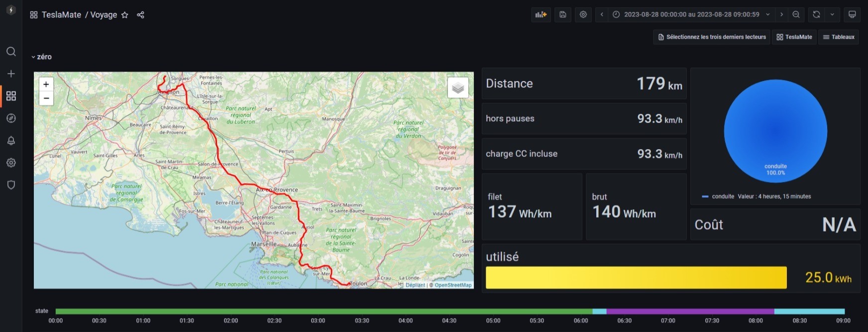868x332 pixels.
Task: Click the trailing cyan state timeline segment
Action: (x=809, y=312)
